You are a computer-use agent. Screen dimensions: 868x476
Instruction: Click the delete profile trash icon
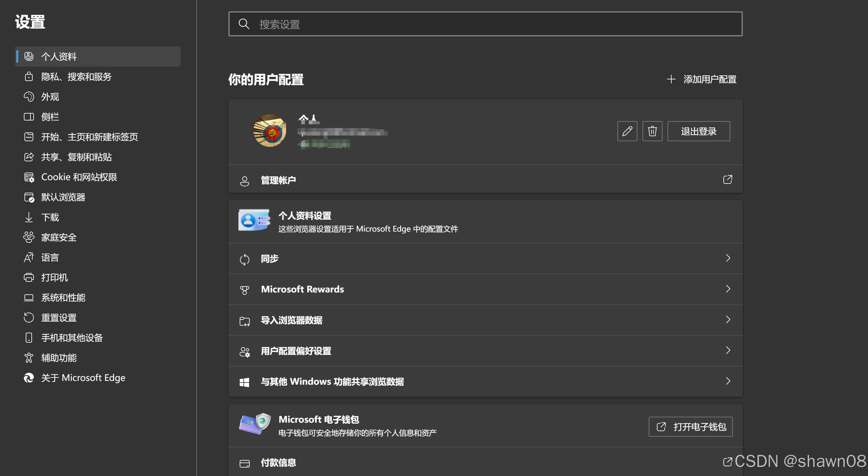pos(652,131)
